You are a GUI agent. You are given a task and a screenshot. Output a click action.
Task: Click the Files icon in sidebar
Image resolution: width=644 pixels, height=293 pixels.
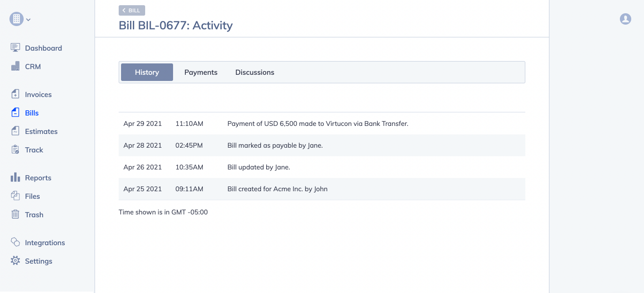pos(16,196)
